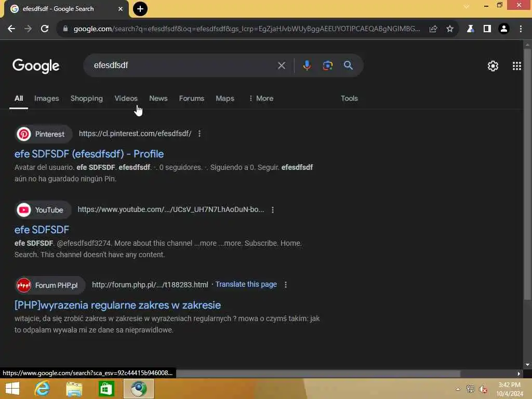Open the Windows Start button

[12, 389]
